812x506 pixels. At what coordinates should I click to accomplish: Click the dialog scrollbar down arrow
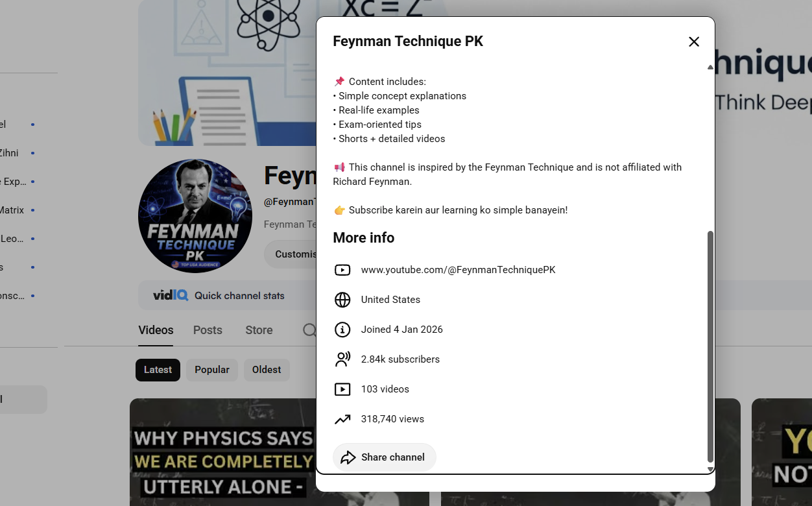(710, 469)
